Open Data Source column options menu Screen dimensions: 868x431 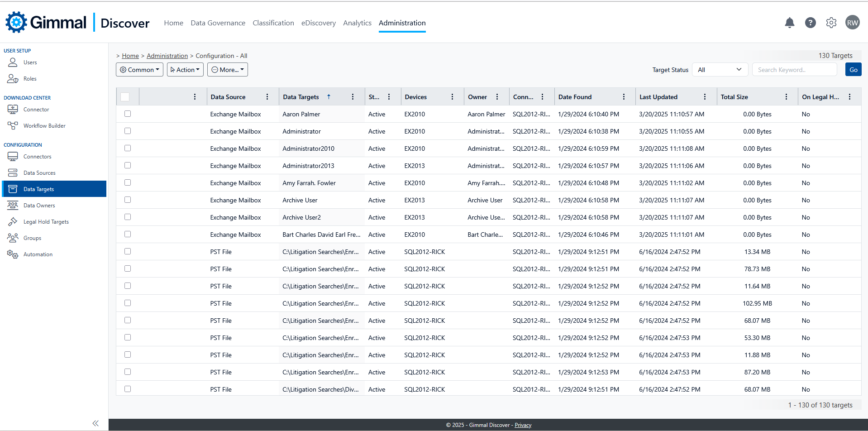(267, 97)
